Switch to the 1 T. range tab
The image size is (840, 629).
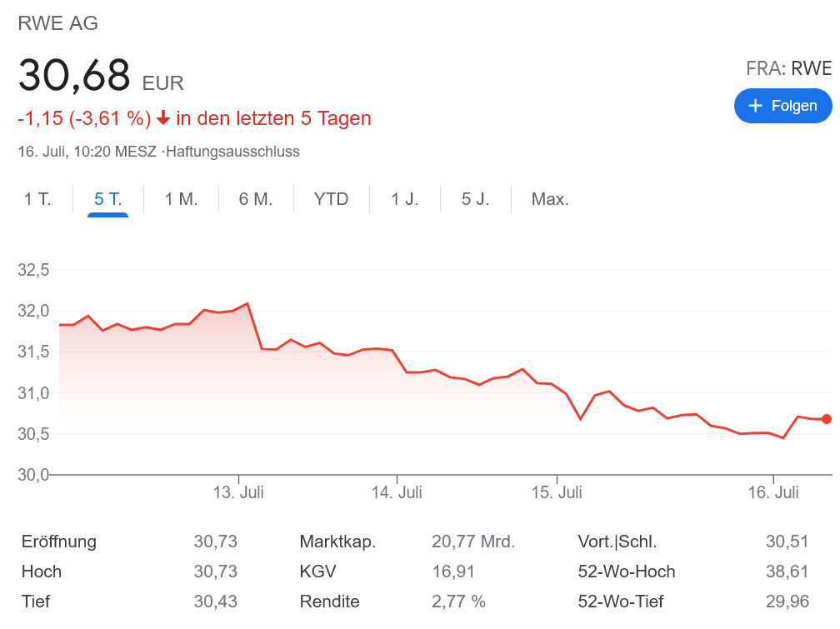click(37, 199)
